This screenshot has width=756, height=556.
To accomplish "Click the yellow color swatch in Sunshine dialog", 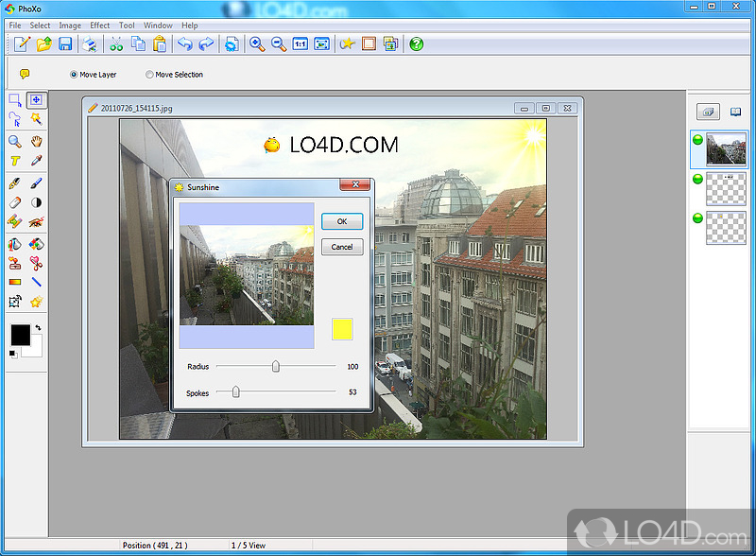I will tap(342, 329).
